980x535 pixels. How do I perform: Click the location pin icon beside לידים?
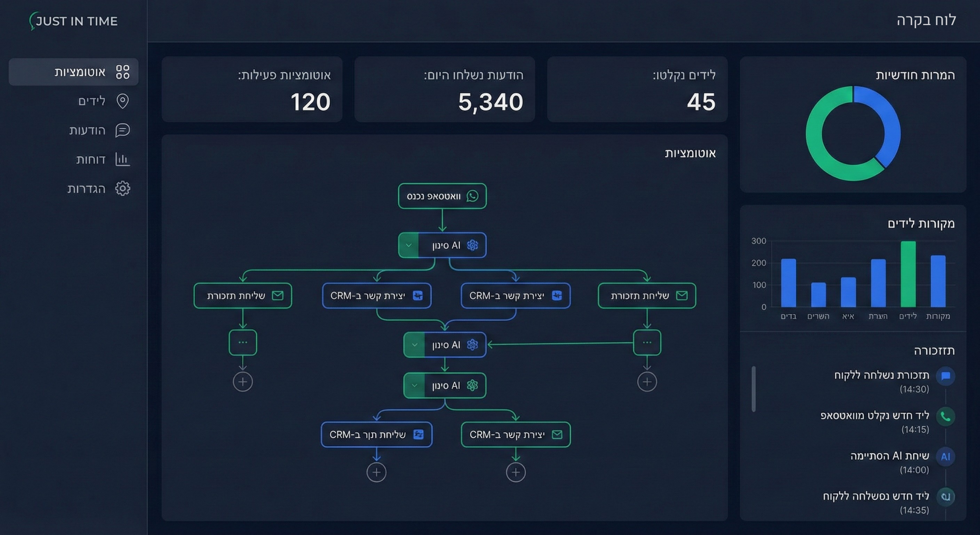(x=122, y=101)
